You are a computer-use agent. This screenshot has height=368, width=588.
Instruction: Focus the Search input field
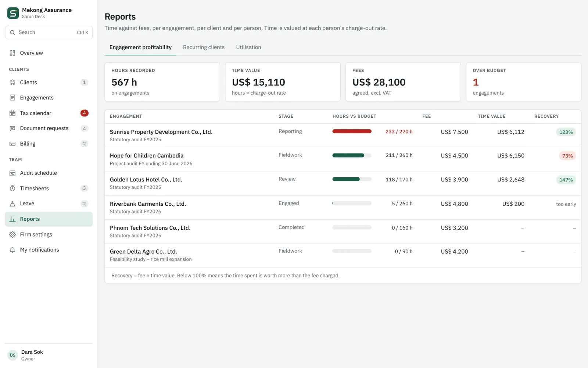[49, 32]
